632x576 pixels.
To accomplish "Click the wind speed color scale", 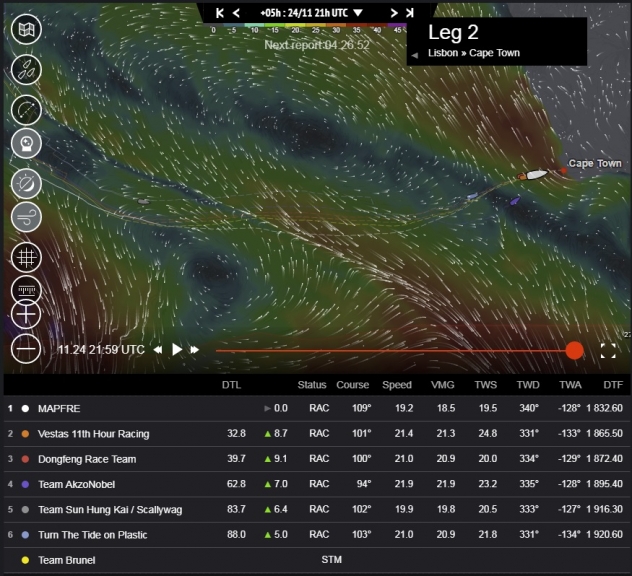I will [308, 28].
